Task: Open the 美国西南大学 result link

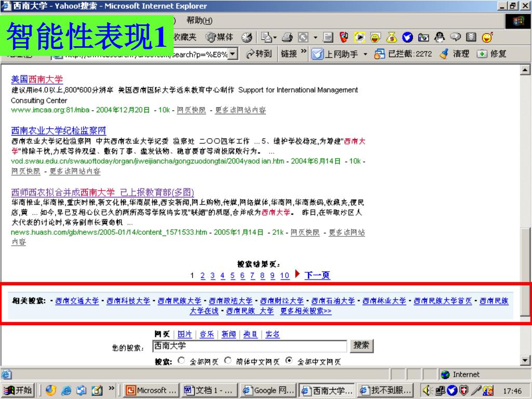Action: [37, 79]
